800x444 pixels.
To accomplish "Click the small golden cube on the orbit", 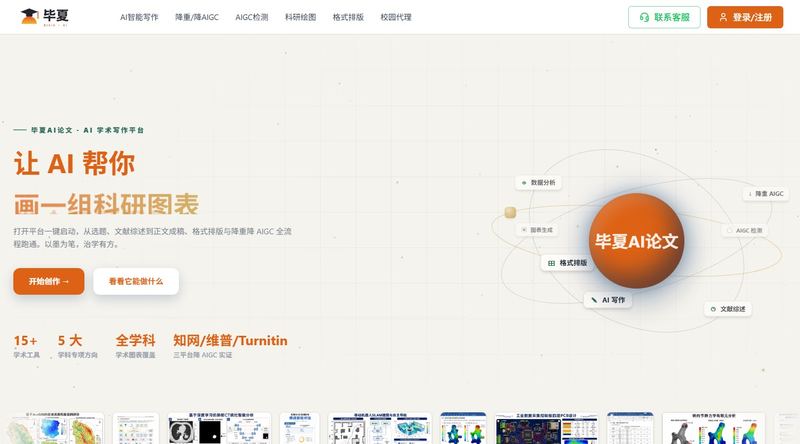I will click(x=510, y=212).
